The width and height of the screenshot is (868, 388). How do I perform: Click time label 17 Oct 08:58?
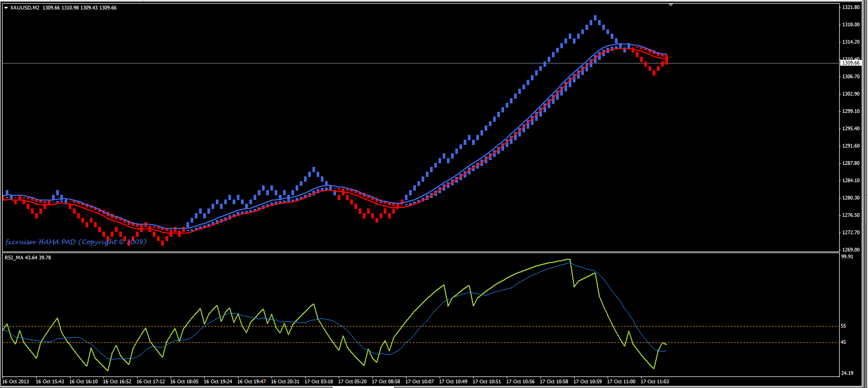pos(386,382)
